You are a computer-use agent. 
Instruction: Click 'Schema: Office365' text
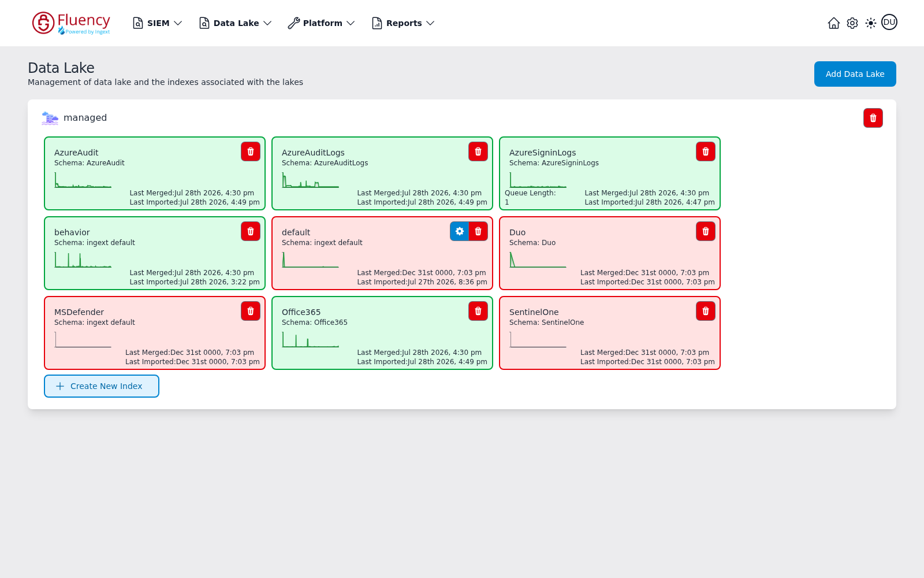point(315,323)
